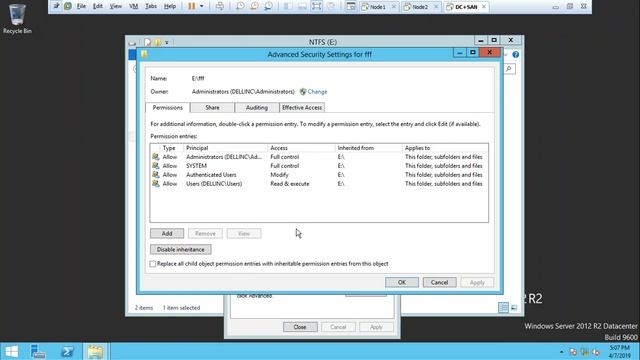The image size is (640, 360).
Task: Open File Explorer from the taskbar
Action: pos(95,351)
